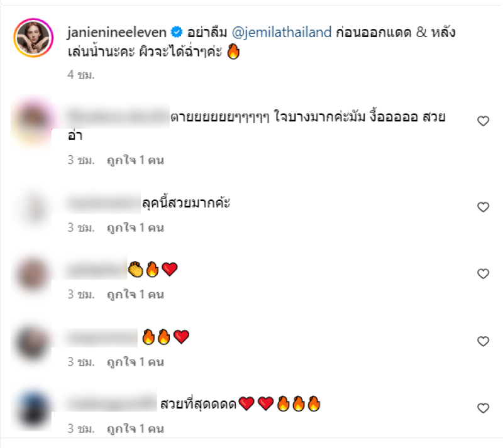Open the janienineeleven username link

(x=117, y=33)
